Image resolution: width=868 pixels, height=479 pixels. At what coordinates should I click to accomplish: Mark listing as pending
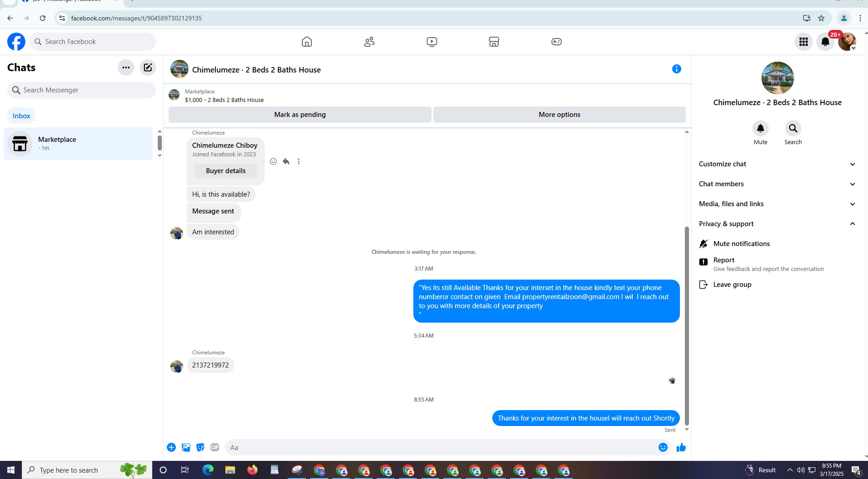coord(300,115)
